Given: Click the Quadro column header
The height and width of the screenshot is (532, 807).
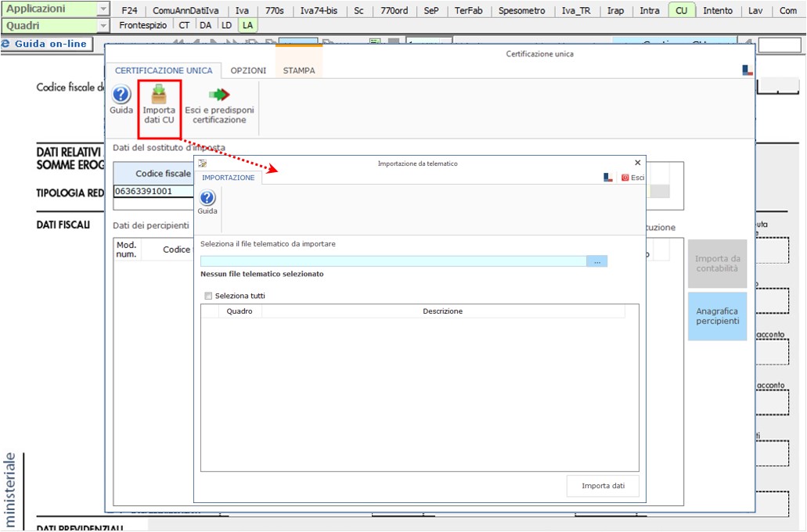Looking at the screenshot, I should pyautogui.click(x=240, y=311).
